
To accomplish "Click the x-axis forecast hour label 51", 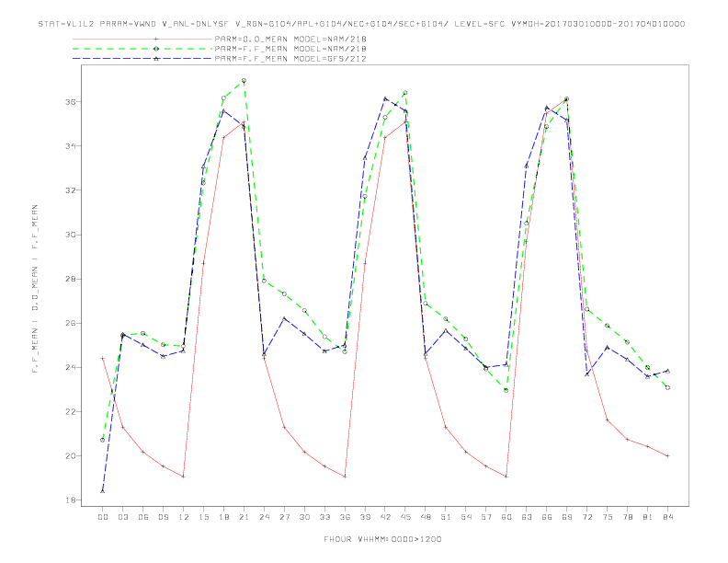I will 446,517.
